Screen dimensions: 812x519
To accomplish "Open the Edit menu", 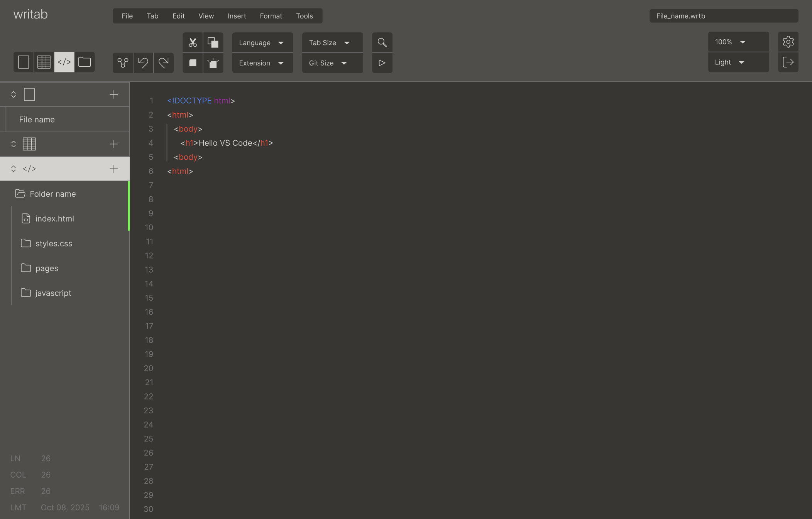I will click(x=178, y=16).
